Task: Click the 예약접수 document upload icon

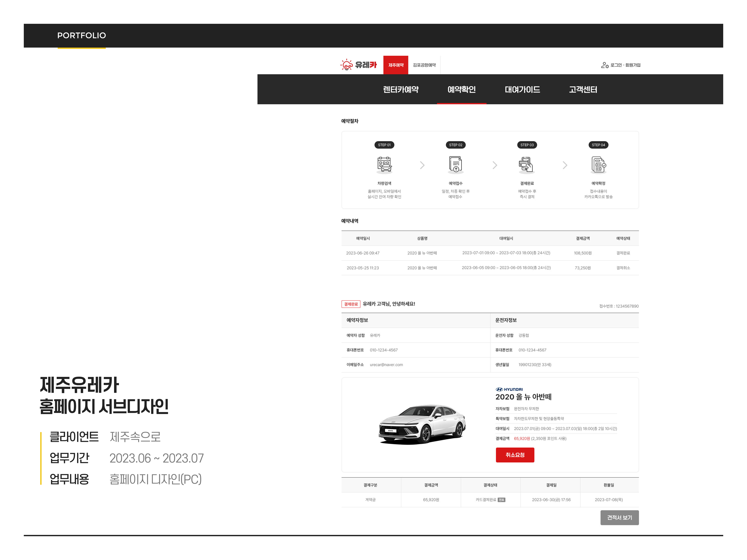Action: [456, 165]
